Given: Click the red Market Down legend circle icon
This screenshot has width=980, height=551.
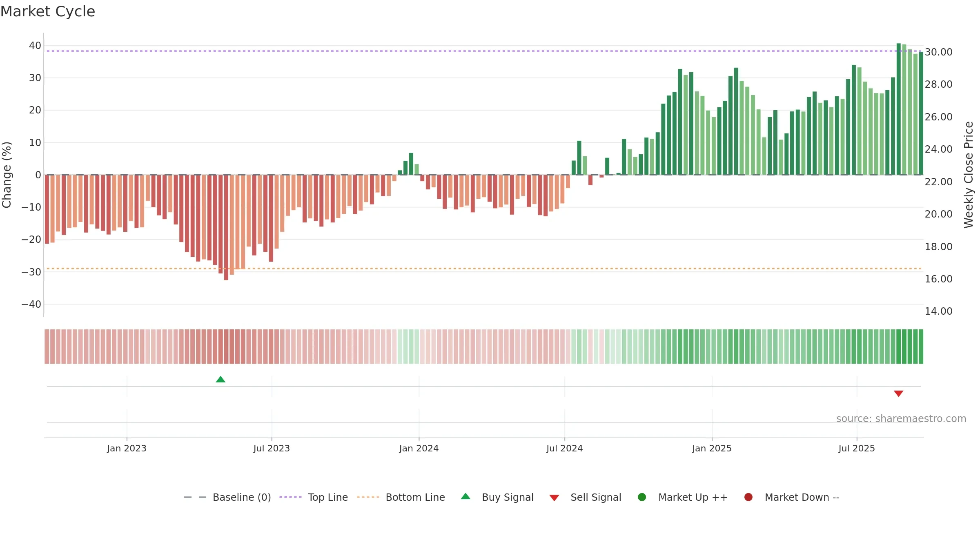Looking at the screenshot, I should [x=748, y=497].
